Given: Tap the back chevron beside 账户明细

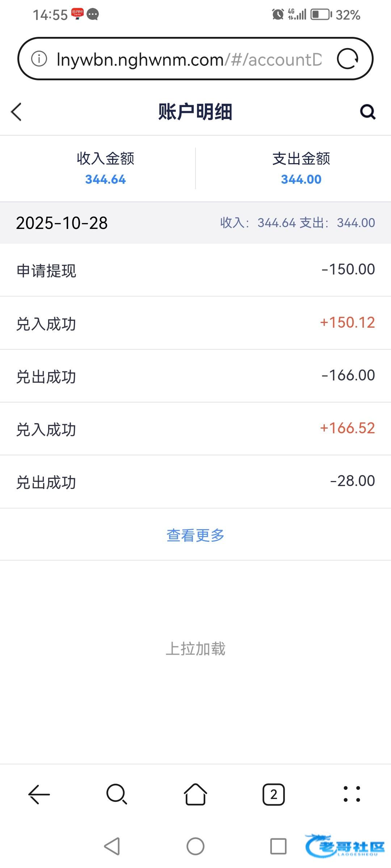Looking at the screenshot, I should point(17,112).
